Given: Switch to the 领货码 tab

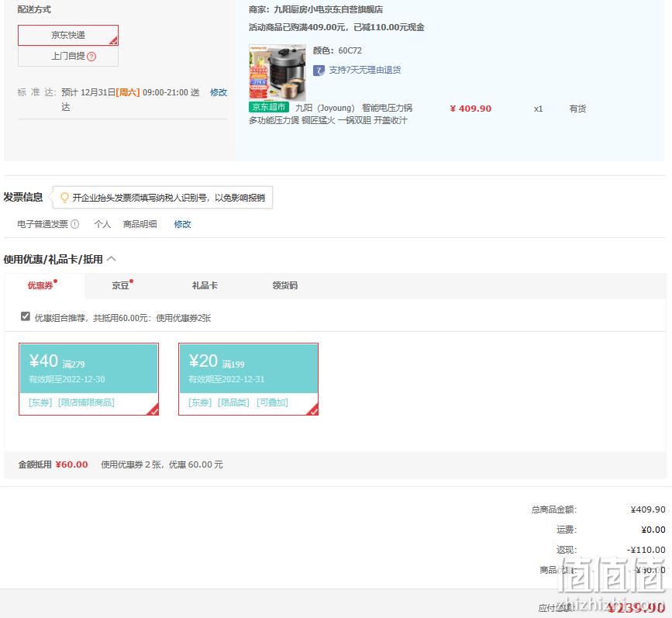Looking at the screenshot, I should (x=285, y=285).
